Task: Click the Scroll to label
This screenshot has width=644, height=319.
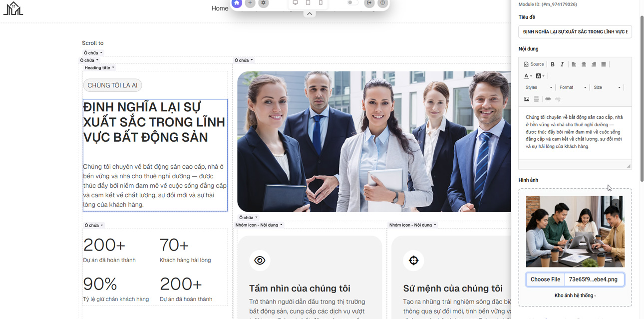Action: click(x=93, y=43)
